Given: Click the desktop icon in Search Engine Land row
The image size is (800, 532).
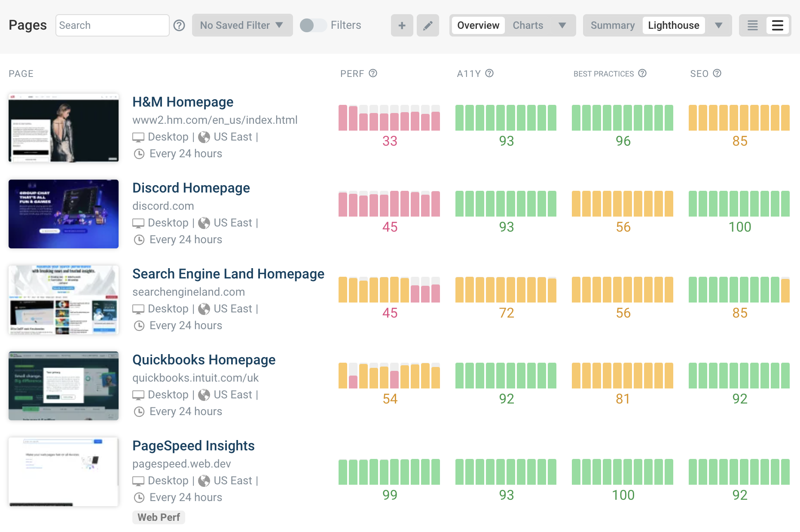Looking at the screenshot, I should (138, 309).
